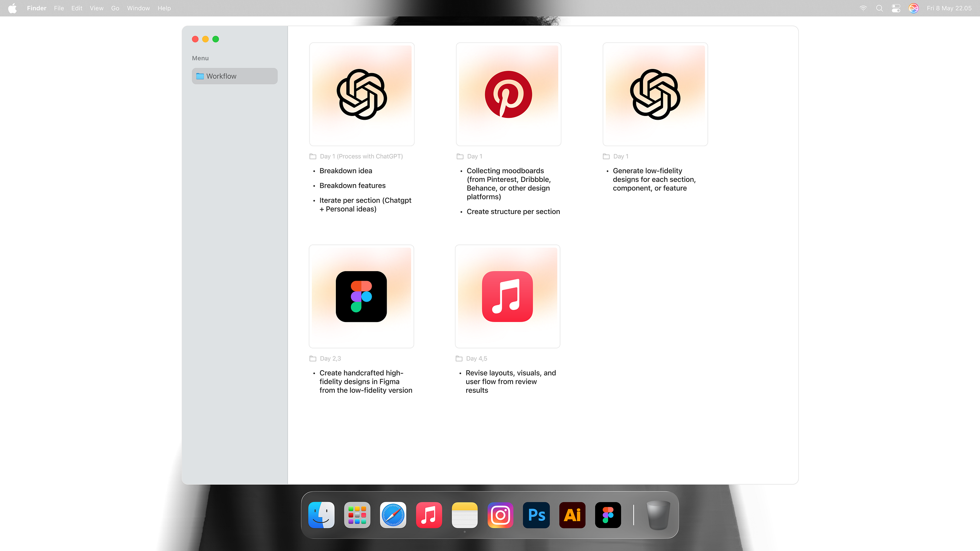Click folder icon beside Day 2,3
This screenshot has height=551, width=980.
313,359
